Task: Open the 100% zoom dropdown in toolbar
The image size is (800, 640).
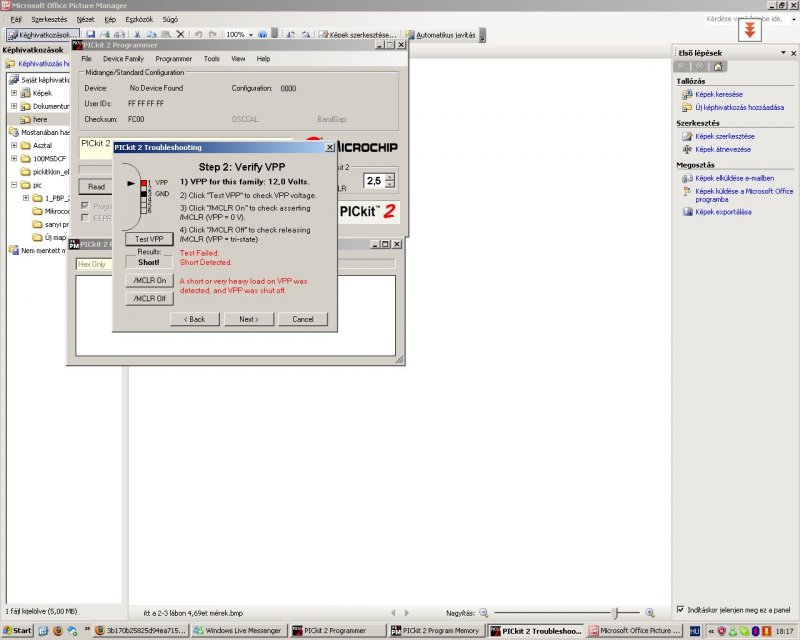Action: click(251, 35)
